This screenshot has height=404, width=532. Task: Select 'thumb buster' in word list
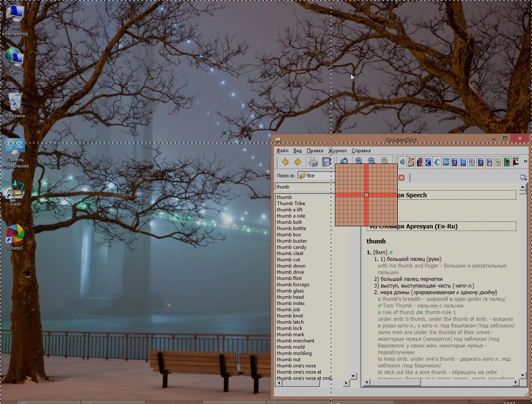click(292, 241)
